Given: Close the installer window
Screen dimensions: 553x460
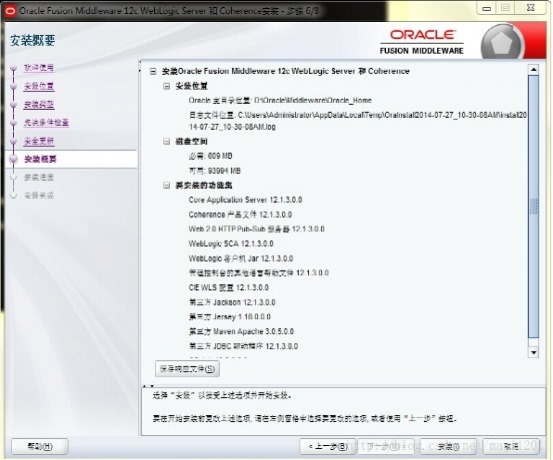Looking at the screenshot, I should (x=530, y=8).
